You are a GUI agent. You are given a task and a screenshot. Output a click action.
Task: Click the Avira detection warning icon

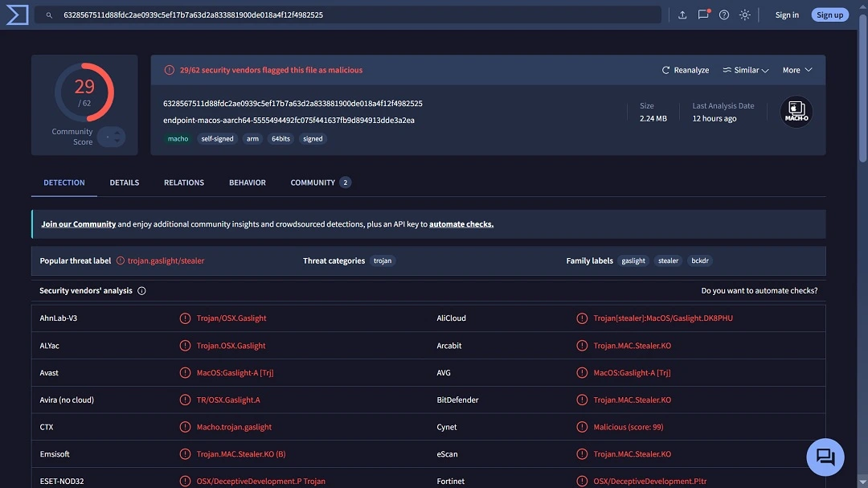[x=185, y=400]
